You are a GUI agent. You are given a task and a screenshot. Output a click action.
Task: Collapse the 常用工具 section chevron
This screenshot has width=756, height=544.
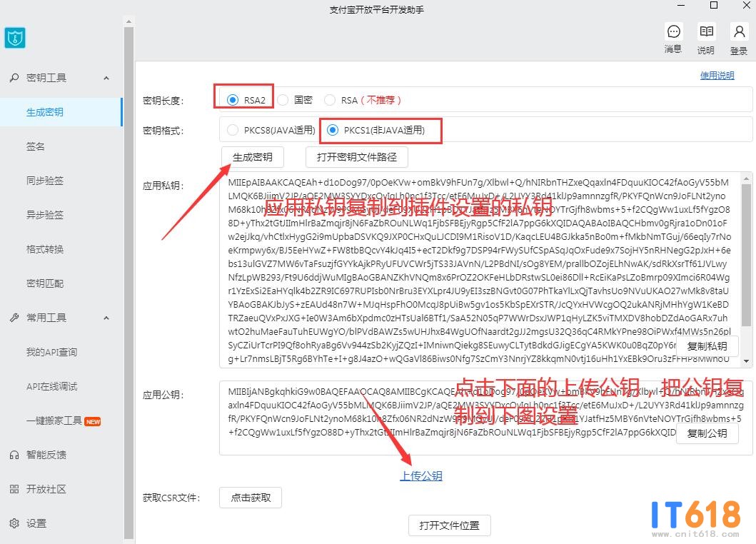coord(106,318)
